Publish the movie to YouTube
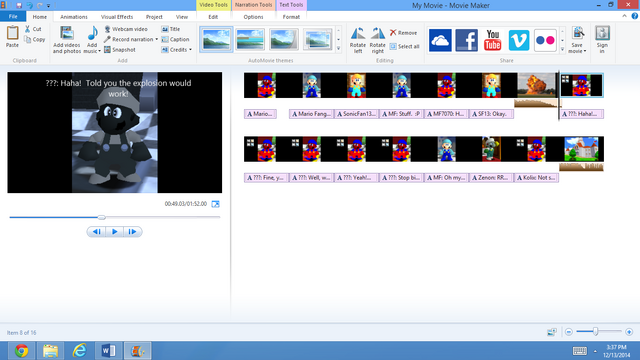The image size is (640, 360). click(x=493, y=40)
